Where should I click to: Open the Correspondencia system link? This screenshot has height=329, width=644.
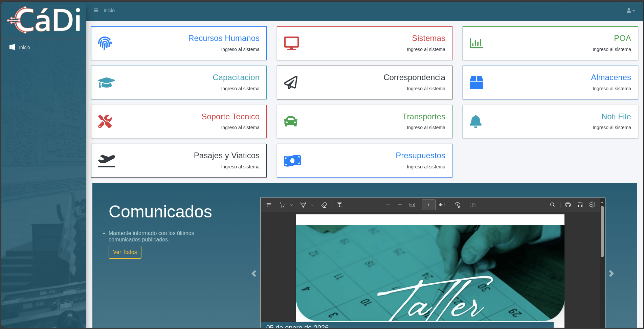(x=414, y=77)
